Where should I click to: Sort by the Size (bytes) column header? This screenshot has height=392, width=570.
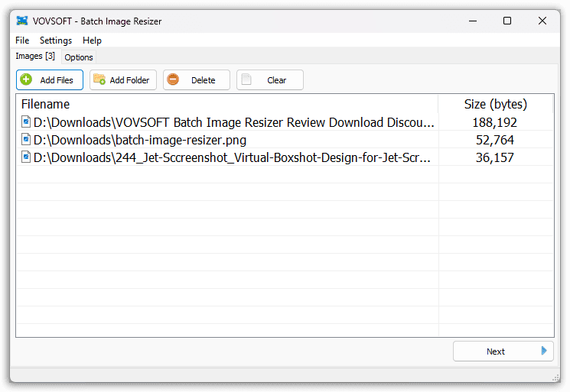coord(496,104)
